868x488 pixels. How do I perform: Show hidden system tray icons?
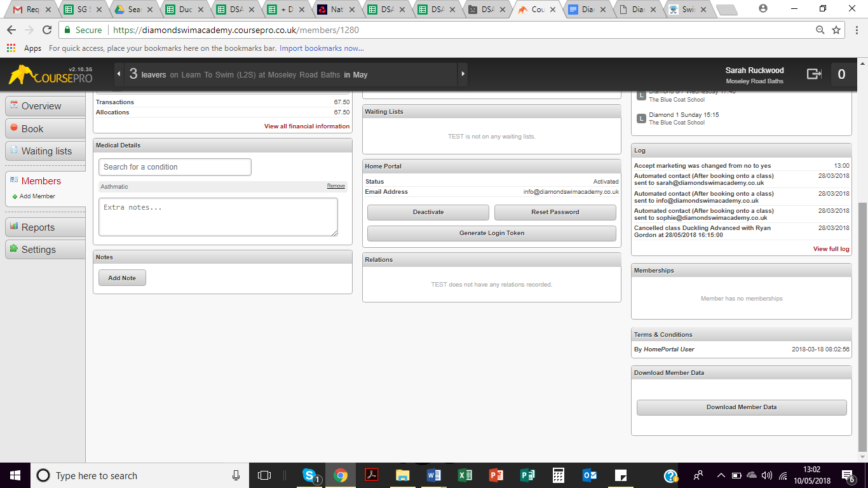pos(721,475)
